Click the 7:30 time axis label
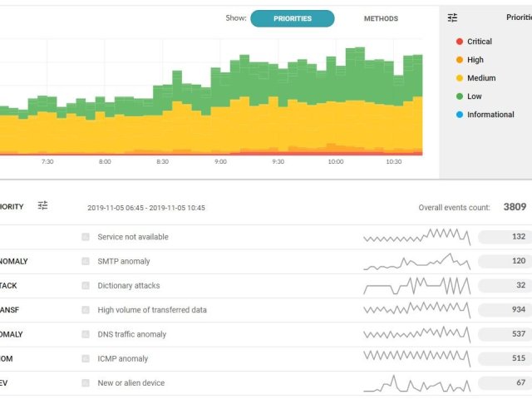This screenshot has height=399, width=532. tap(47, 162)
